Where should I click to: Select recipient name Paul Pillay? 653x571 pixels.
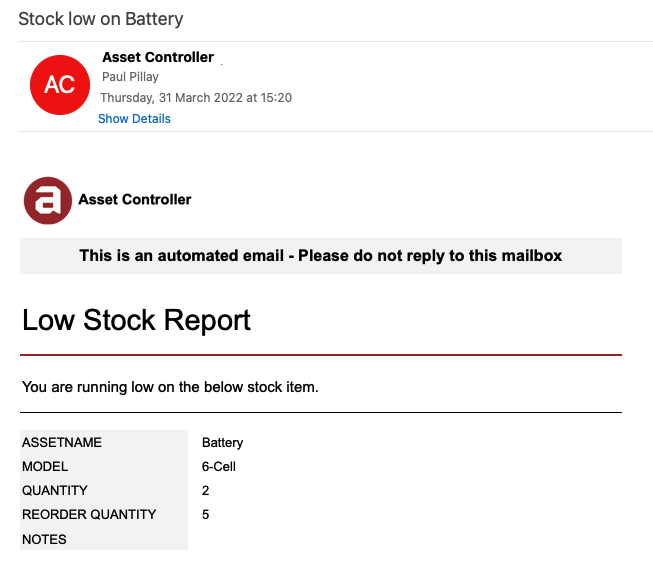[x=130, y=77]
